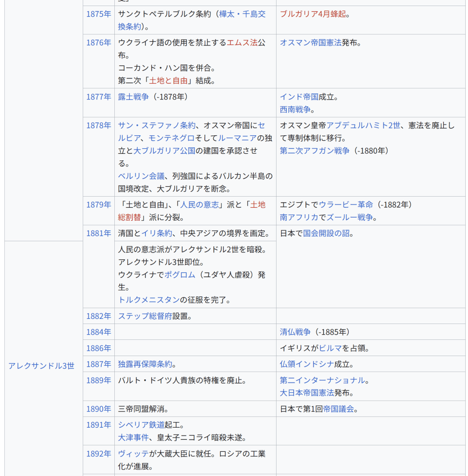Open the 大日本帝国憲法 link
The width and height of the screenshot is (468, 476).
point(307,393)
